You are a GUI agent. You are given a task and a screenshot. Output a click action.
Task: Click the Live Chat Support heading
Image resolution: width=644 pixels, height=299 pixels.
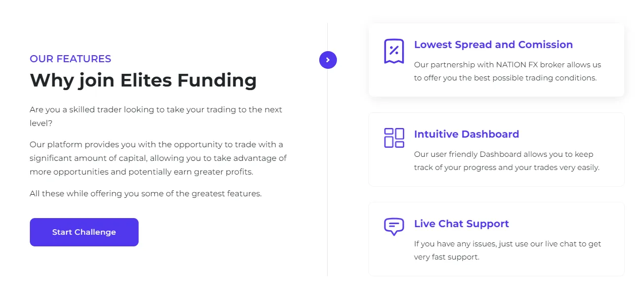click(x=461, y=224)
